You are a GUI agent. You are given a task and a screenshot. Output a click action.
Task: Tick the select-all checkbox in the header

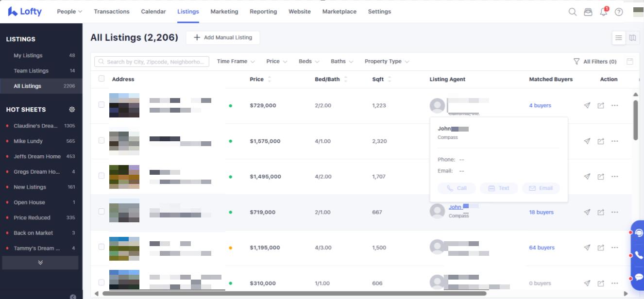tap(102, 79)
